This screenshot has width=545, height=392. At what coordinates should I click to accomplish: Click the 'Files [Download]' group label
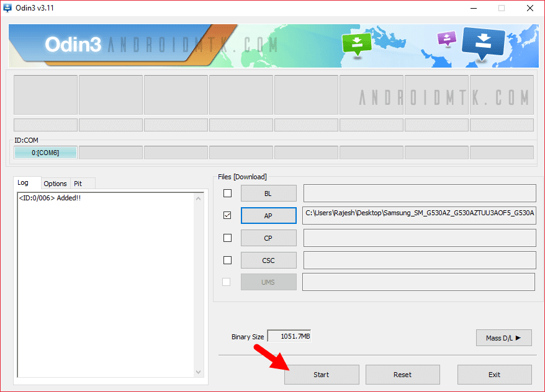[x=242, y=177]
